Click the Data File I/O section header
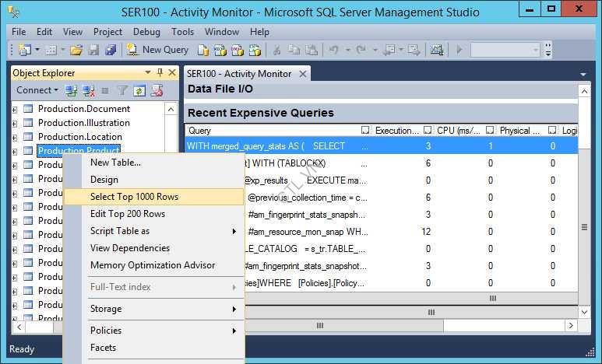 (381, 89)
